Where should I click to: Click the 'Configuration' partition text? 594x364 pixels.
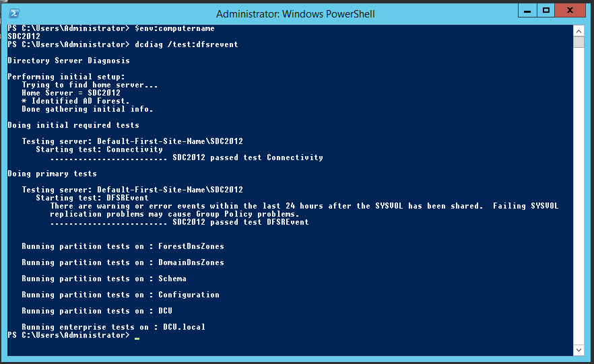(189, 295)
